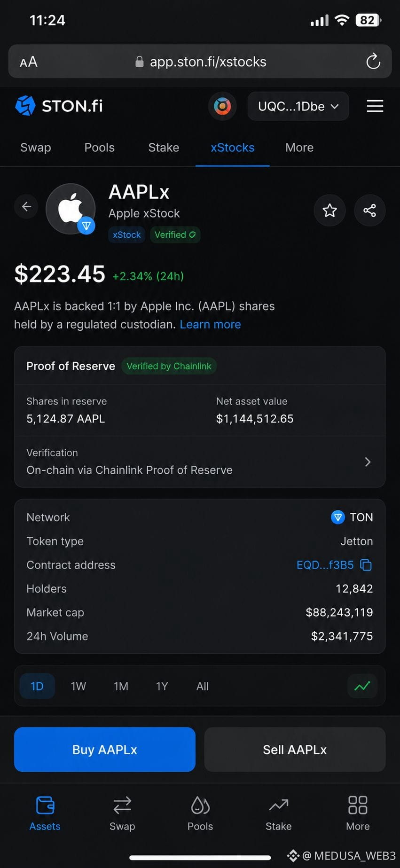Tap the STON.fi logo
The image size is (400, 868).
(x=59, y=106)
